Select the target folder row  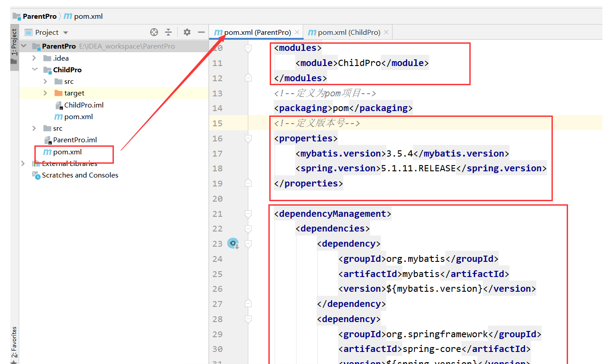pyautogui.click(x=114, y=93)
